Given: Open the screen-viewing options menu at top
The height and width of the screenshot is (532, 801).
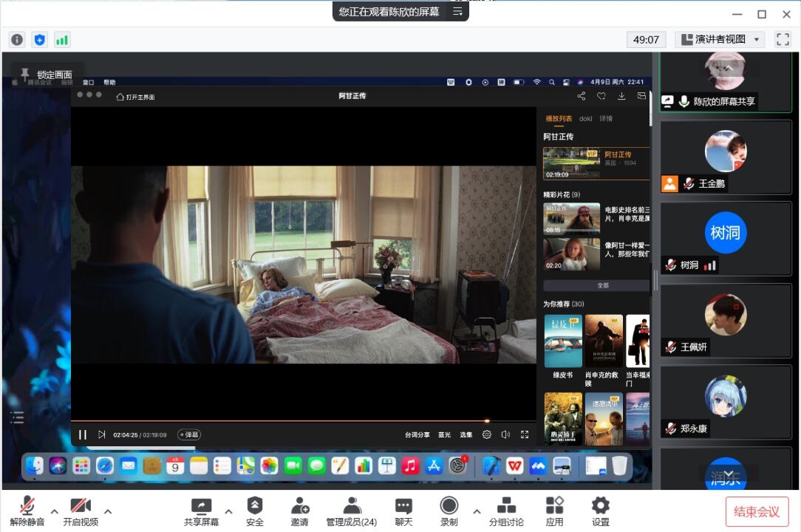Looking at the screenshot, I should pyautogui.click(x=457, y=11).
